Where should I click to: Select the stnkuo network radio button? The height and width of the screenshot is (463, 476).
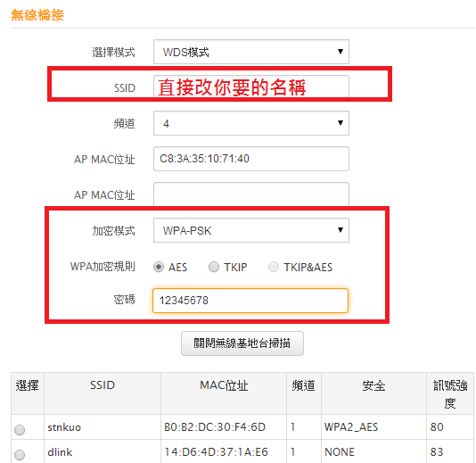pyautogui.click(x=20, y=430)
